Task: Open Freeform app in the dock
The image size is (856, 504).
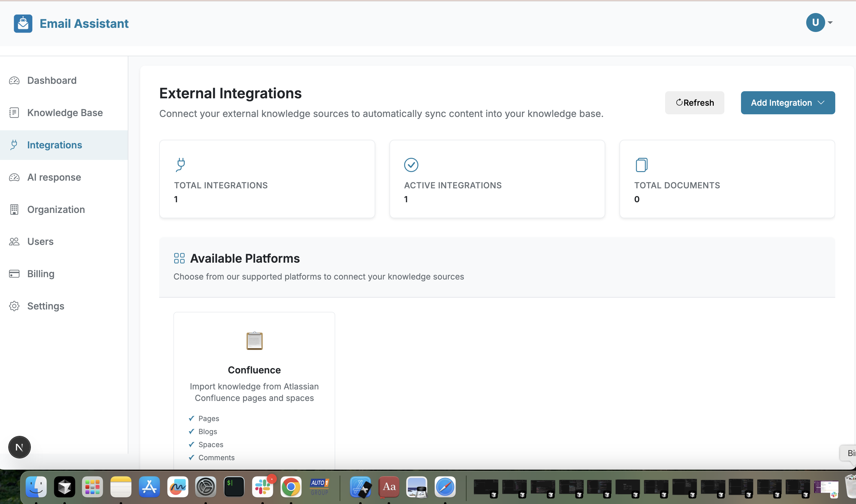Action: pyautogui.click(x=178, y=487)
